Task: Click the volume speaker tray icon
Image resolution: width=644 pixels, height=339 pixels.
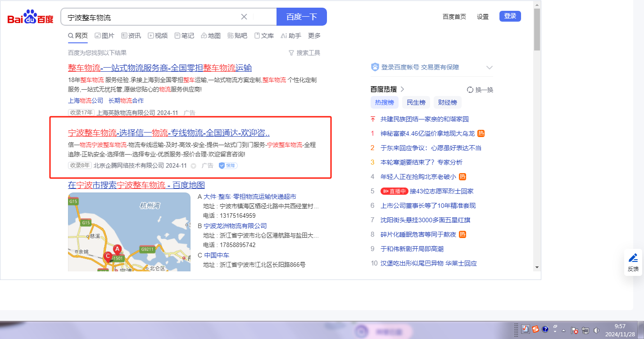Action: point(597,330)
